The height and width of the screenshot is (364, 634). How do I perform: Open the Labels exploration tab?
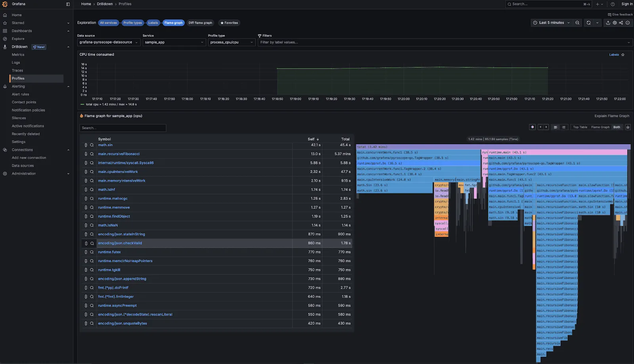153,23
